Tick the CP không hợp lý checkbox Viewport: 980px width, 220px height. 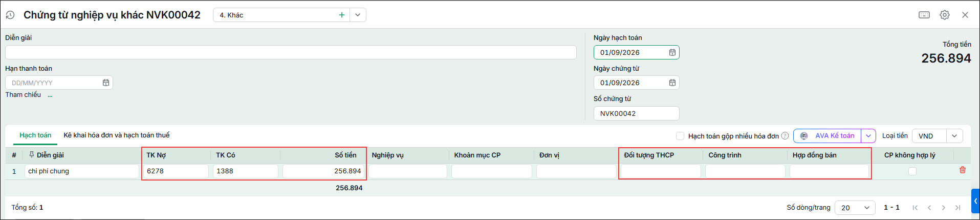tap(912, 171)
